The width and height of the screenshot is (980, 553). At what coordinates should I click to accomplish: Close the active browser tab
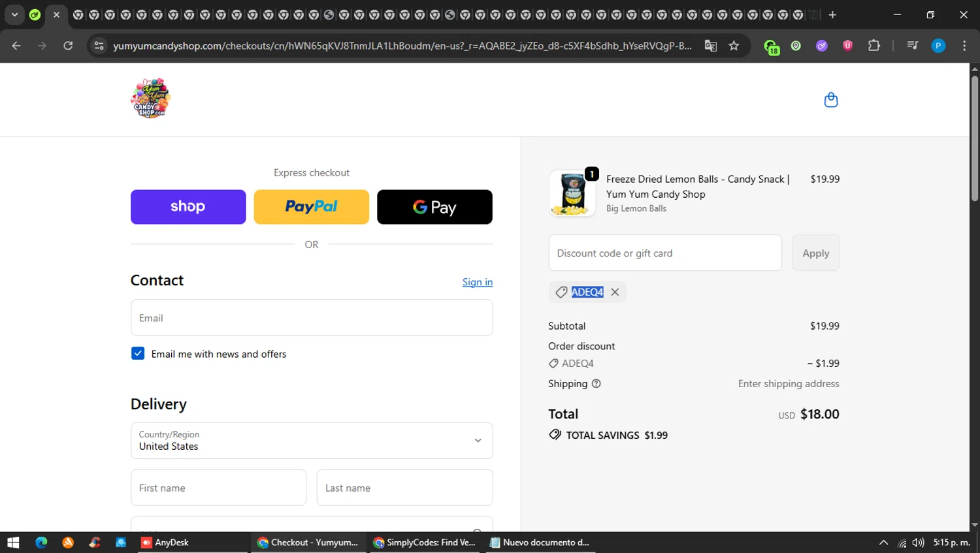tap(56, 14)
